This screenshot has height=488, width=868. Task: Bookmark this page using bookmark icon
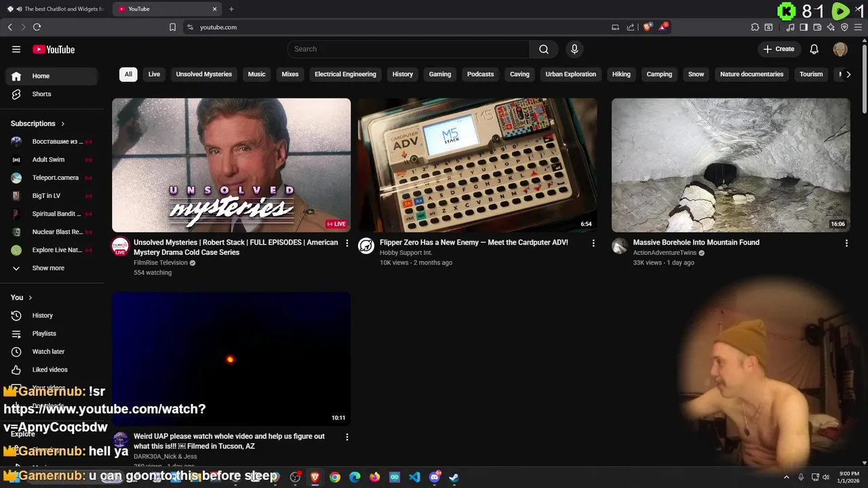tap(172, 27)
